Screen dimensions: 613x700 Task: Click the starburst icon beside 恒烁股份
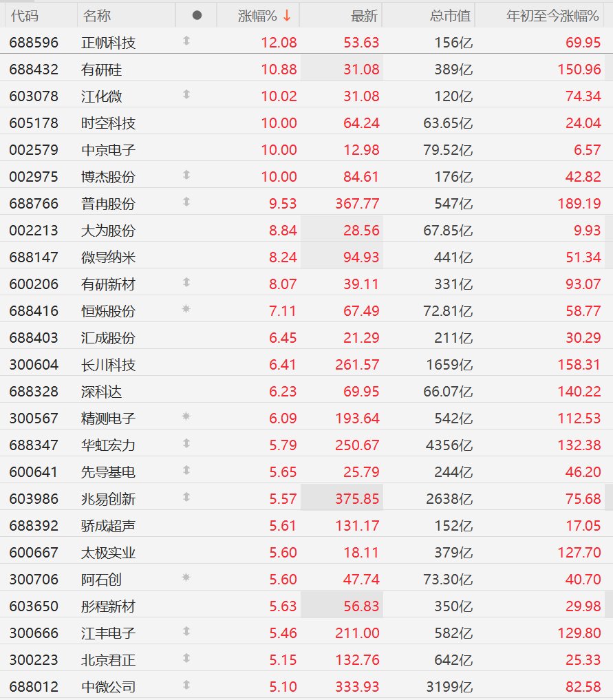pos(186,308)
